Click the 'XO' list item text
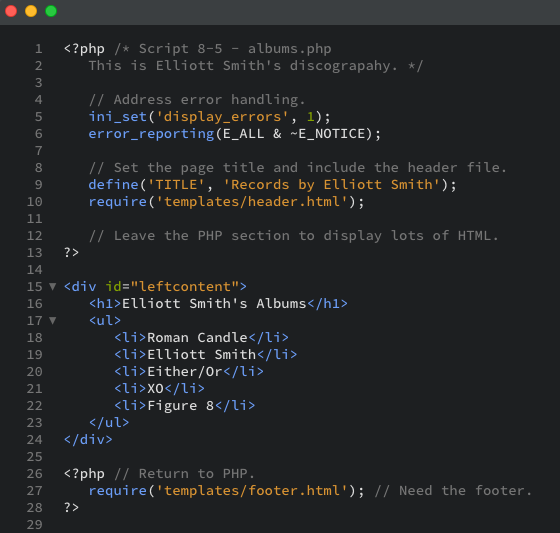The width and height of the screenshot is (560, 533). [156, 389]
